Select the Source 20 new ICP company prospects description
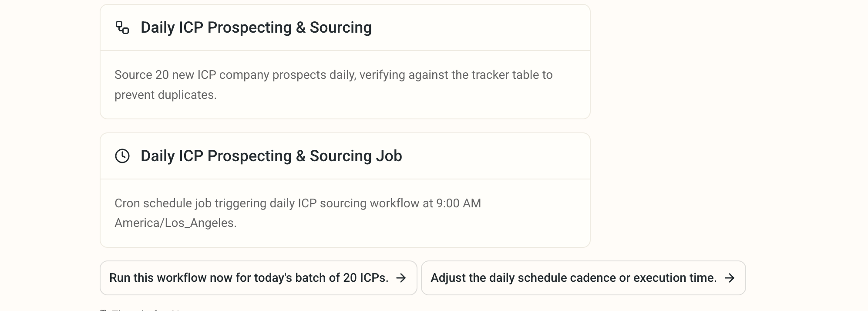 tap(333, 85)
